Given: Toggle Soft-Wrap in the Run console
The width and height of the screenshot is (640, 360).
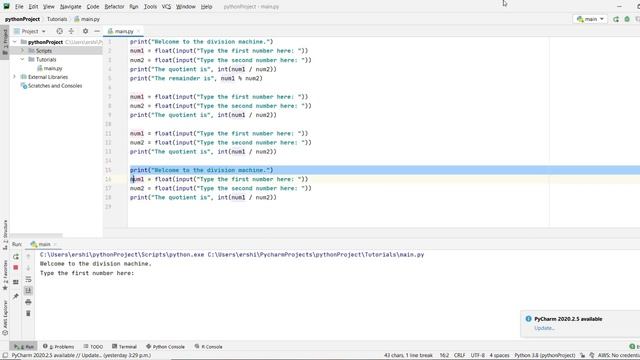Looking at the screenshot, I should [28, 280].
